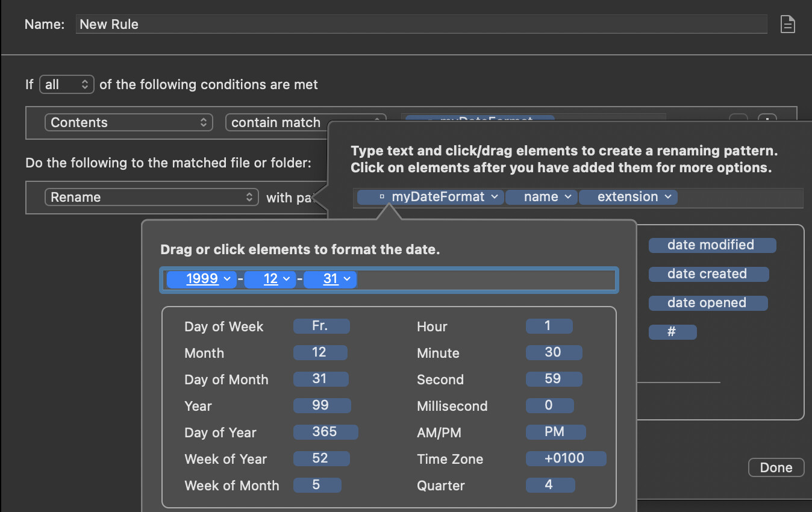Image resolution: width=812 pixels, height=512 pixels.
Task: Open the 'all' conditions dropdown
Action: coord(67,85)
